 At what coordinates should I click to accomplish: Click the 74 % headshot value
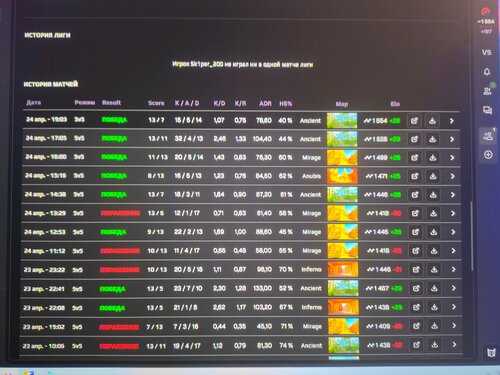tap(286, 345)
